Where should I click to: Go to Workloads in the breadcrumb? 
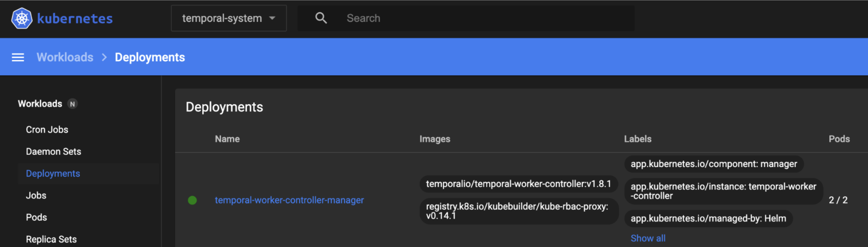[x=65, y=57]
